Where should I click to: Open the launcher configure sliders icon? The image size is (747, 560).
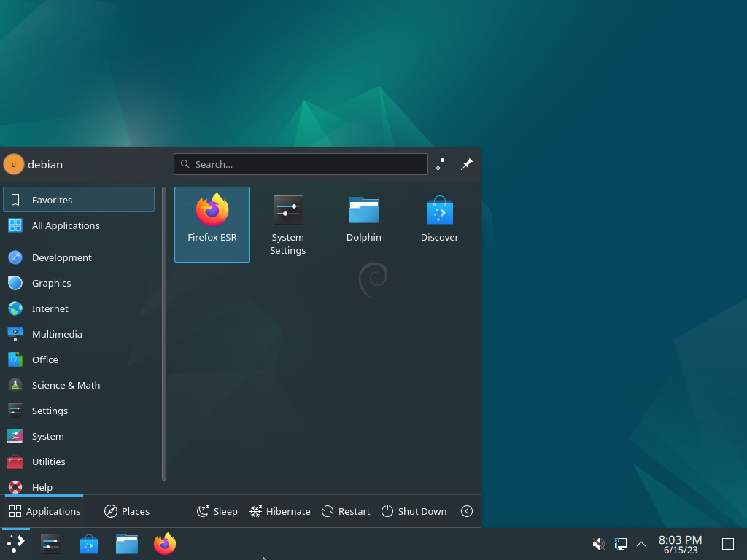point(441,164)
